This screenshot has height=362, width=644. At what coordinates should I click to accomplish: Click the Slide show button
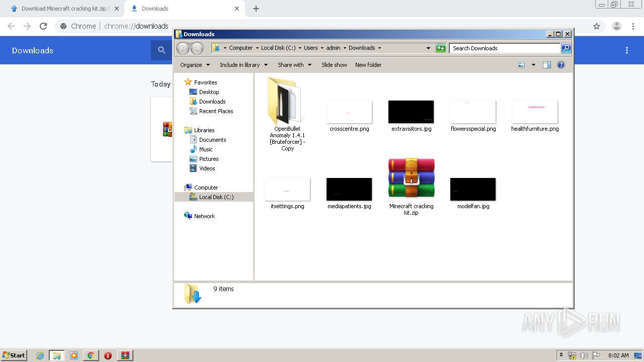pos(334,65)
